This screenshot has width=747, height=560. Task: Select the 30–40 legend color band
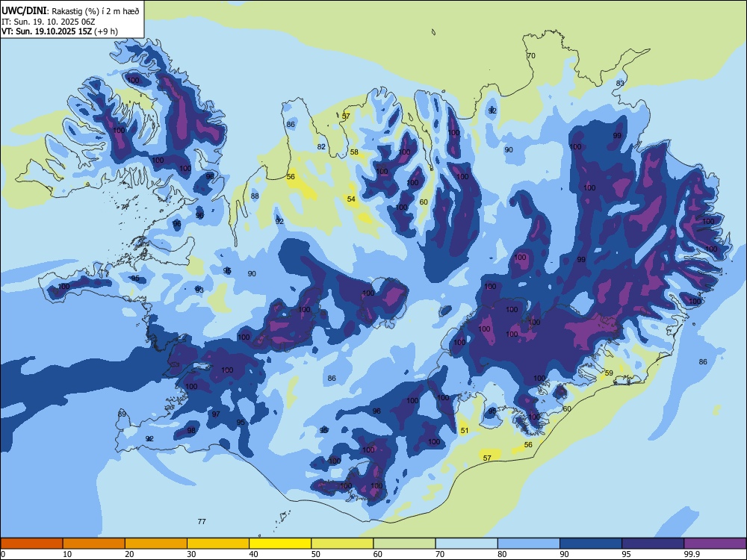tap(218, 544)
